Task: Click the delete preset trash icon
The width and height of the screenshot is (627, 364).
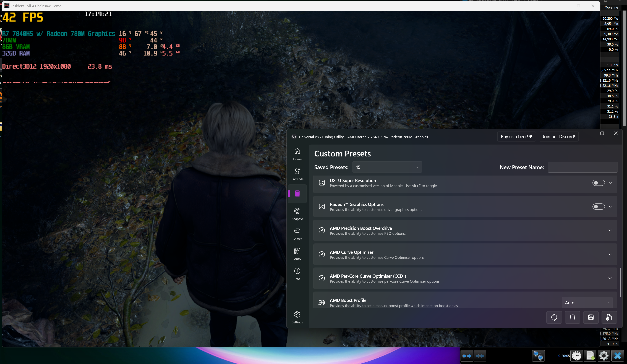Action: [x=572, y=317]
